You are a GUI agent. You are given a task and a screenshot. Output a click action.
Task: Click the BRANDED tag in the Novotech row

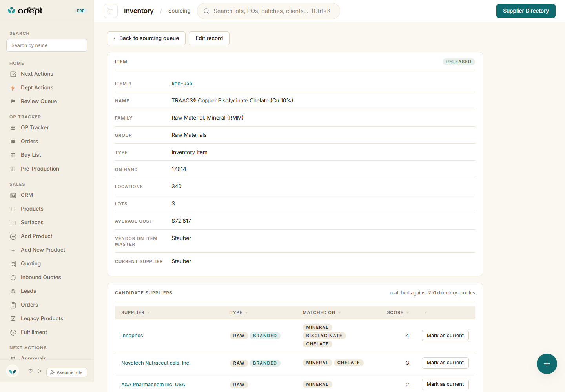pyautogui.click(x=265, y=363)
